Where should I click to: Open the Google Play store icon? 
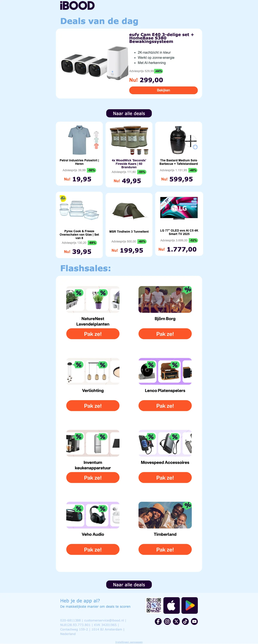click(x=190, y=605)
